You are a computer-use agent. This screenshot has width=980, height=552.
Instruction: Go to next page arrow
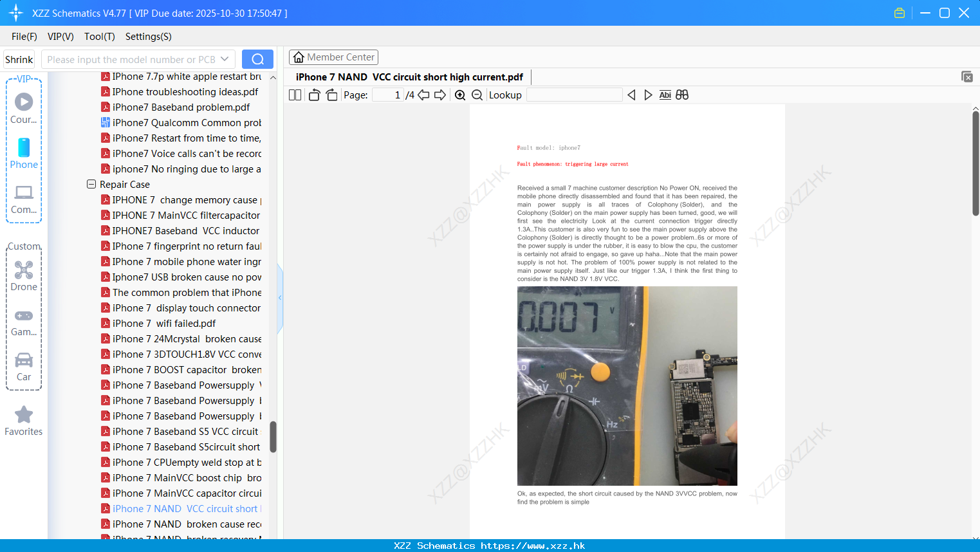pyautogui.click(x=440, y=95)
